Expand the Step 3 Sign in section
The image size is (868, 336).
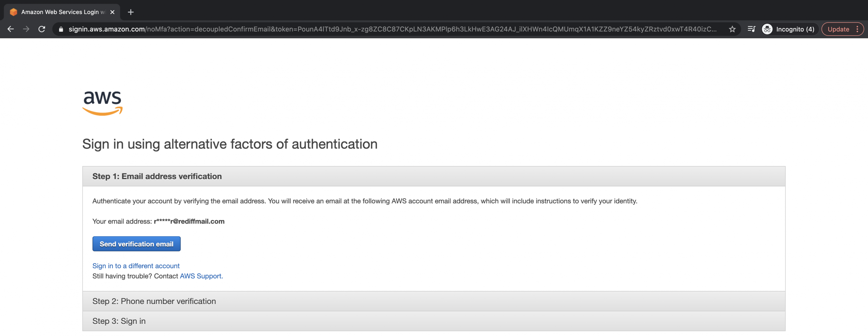119,321
